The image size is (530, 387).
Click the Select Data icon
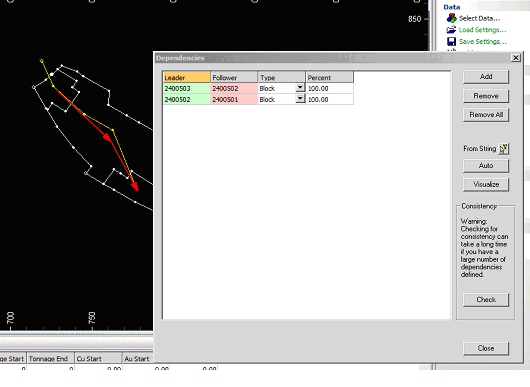[451, 18]
